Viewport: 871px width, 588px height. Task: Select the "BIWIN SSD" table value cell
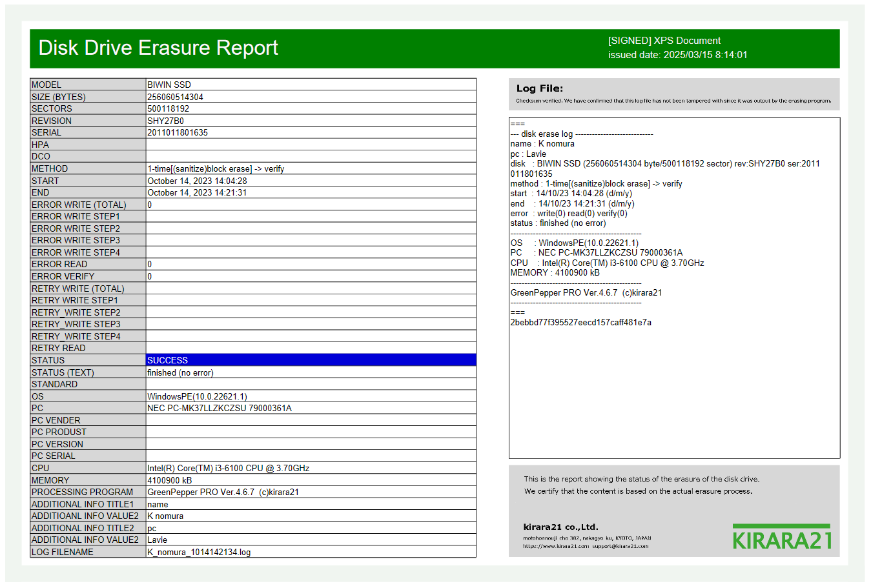tap(311, 85)
